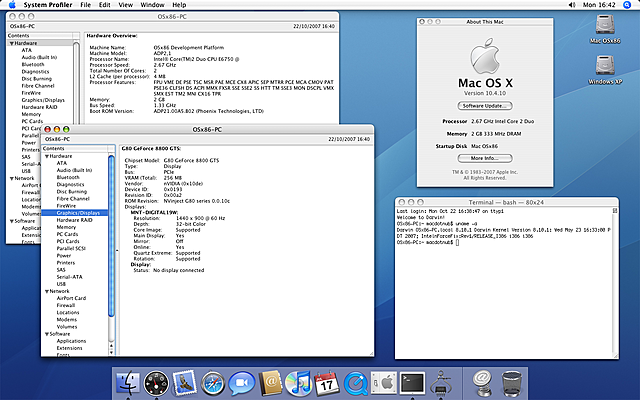
Task: Open the System Profiler application menu
Action: [x=48, y=5]
